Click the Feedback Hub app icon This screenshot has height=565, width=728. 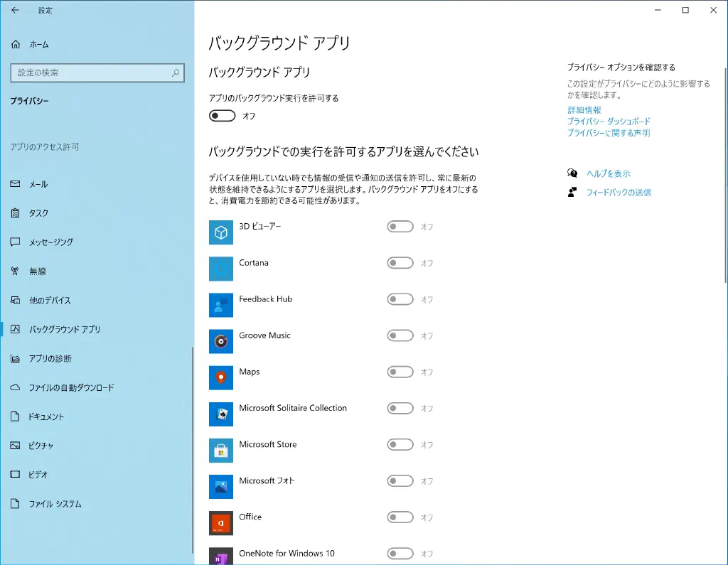tap(221, 305)
